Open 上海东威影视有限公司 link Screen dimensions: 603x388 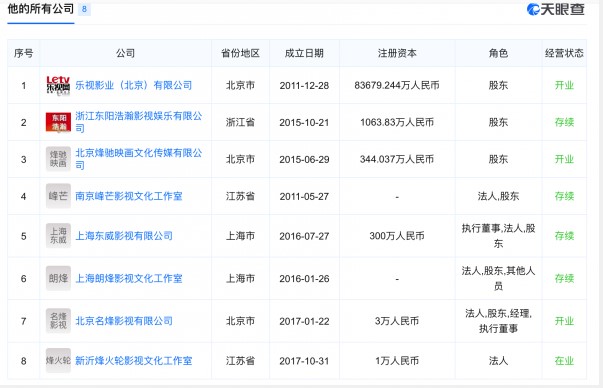(x=124, y=236)
